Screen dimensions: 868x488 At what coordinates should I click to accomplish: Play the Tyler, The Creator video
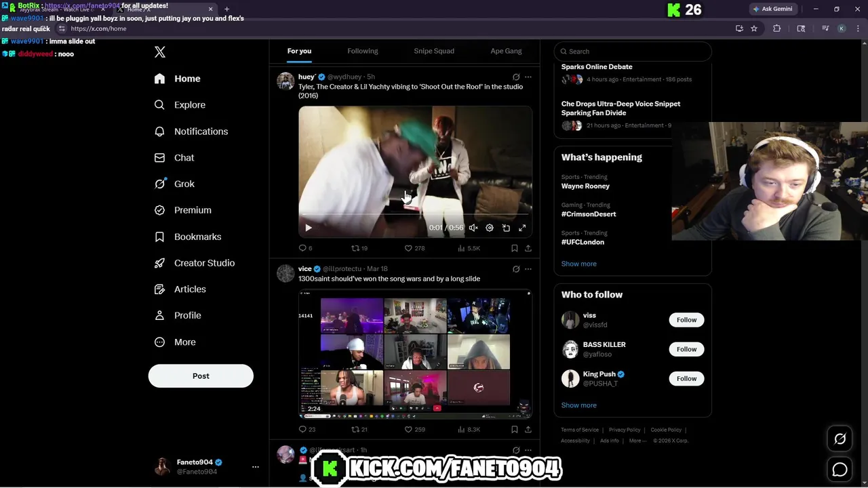(309, 228)
